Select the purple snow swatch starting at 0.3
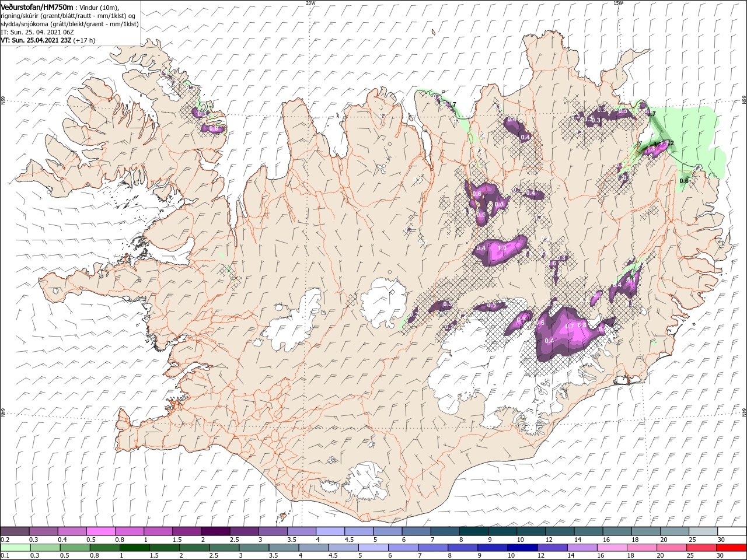 pos(44,531)
